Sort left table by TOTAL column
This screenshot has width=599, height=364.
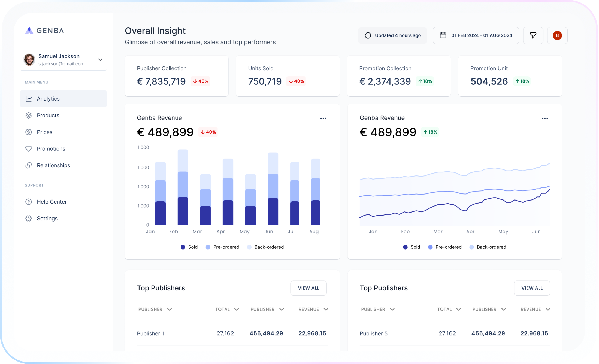point(227,309)
